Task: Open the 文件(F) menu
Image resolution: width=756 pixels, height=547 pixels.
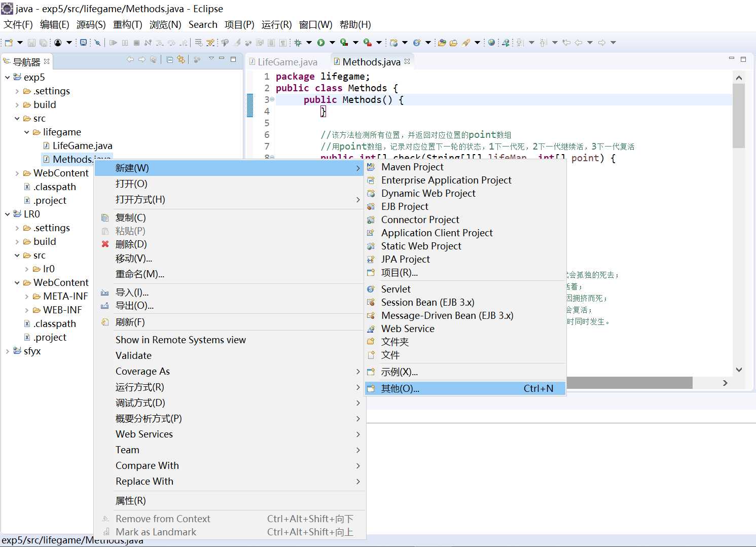Action: [18, 25]
